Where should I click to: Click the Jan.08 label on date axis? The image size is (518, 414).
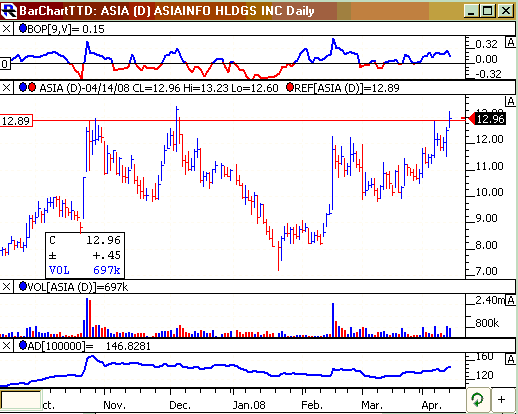click(x=249, y=405)
